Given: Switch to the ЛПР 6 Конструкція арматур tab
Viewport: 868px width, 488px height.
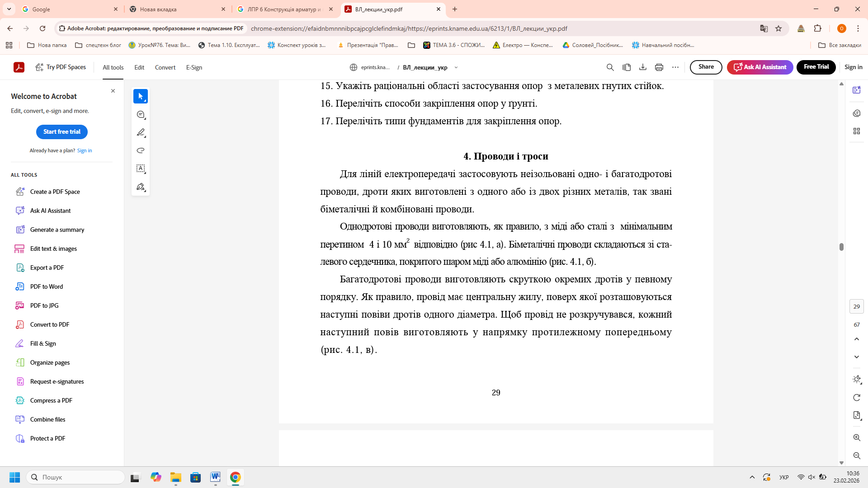Looking at the screenshot, I should coord(286,9).
